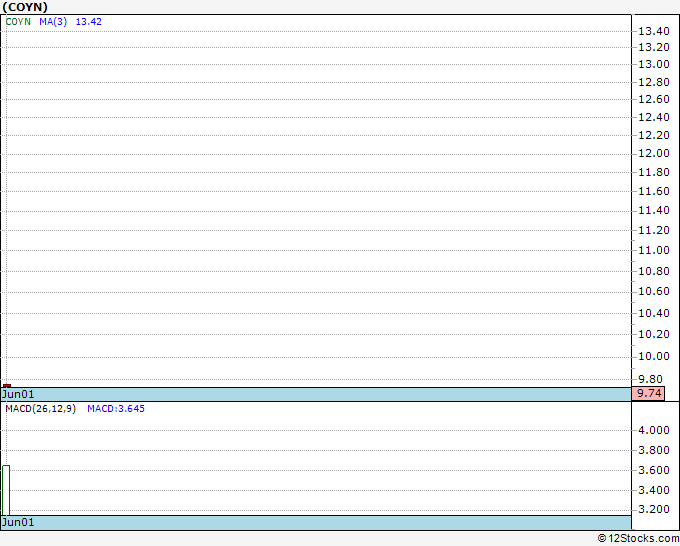680x546 pixels.
Task: Click the Jun01 label on price axis
Action: click(18, 394)
